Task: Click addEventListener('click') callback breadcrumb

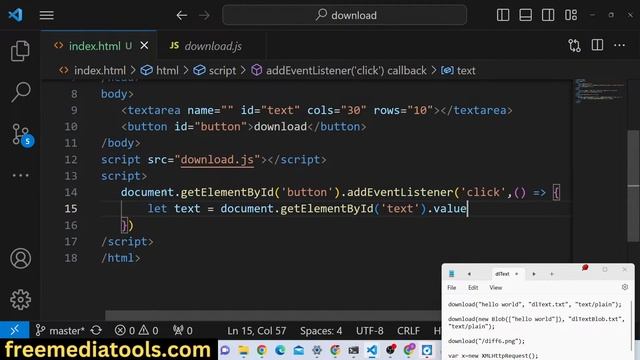Action: coord(346,71)
